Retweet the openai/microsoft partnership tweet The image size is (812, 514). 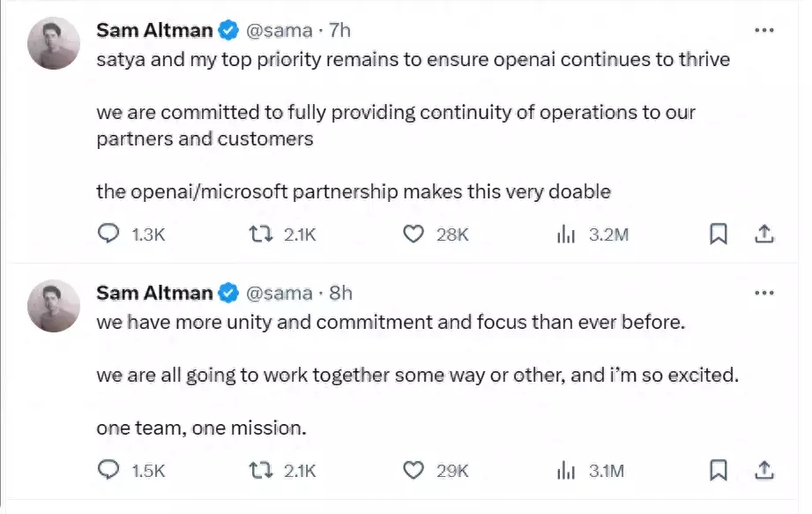pos(257,235)
